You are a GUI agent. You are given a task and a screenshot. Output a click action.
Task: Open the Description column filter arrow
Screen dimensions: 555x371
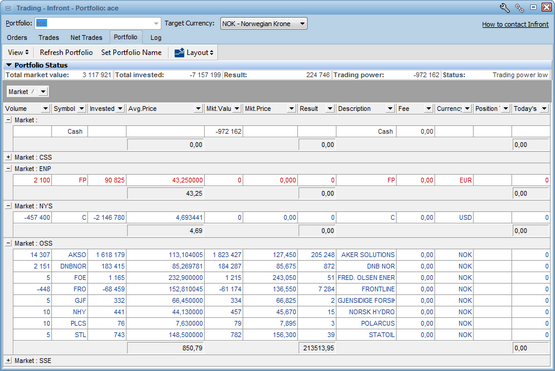click(x=390, y=109)
